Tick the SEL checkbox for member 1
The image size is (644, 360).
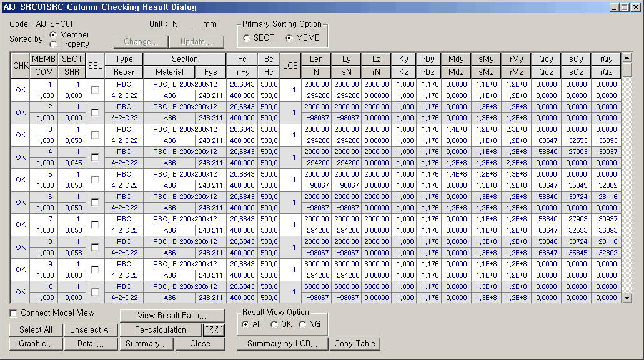tap(95, 90)
